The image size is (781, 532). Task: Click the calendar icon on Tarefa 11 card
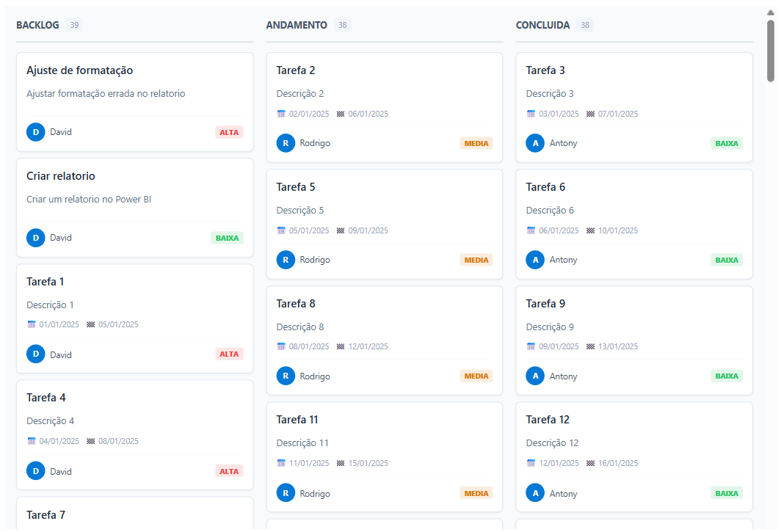[x=281, y=463]
